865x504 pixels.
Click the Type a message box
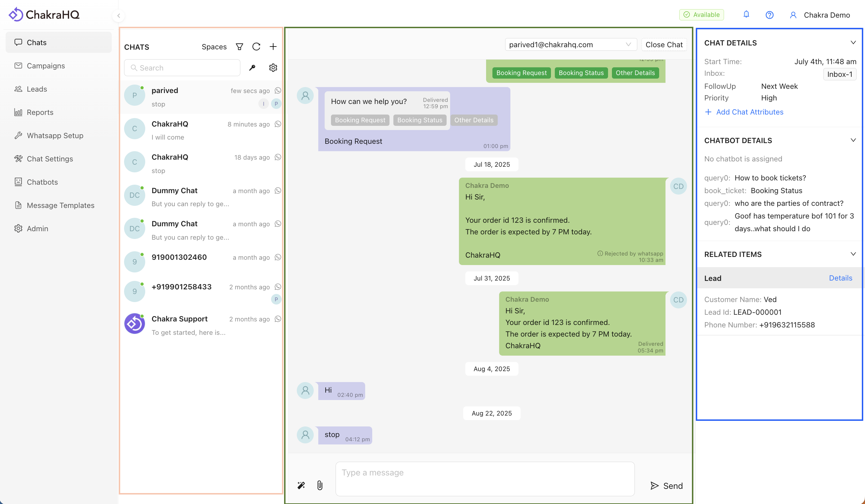click(485, 479)
